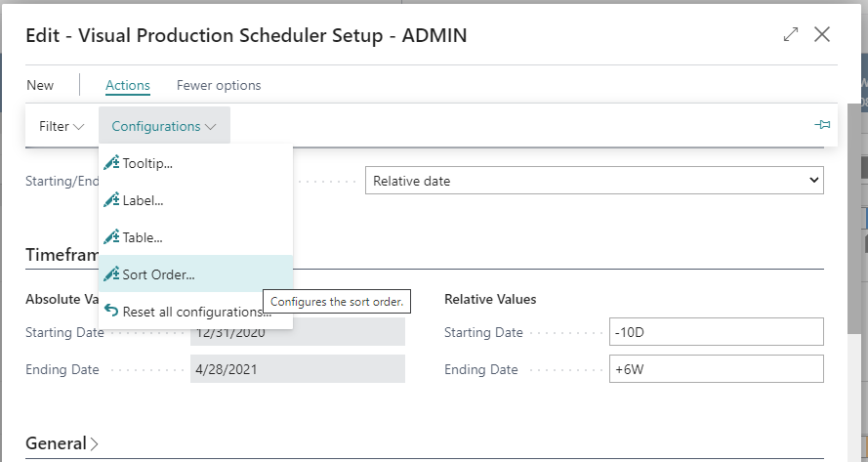Pin the action bar with the pin icon

click(x=823, y=125)
